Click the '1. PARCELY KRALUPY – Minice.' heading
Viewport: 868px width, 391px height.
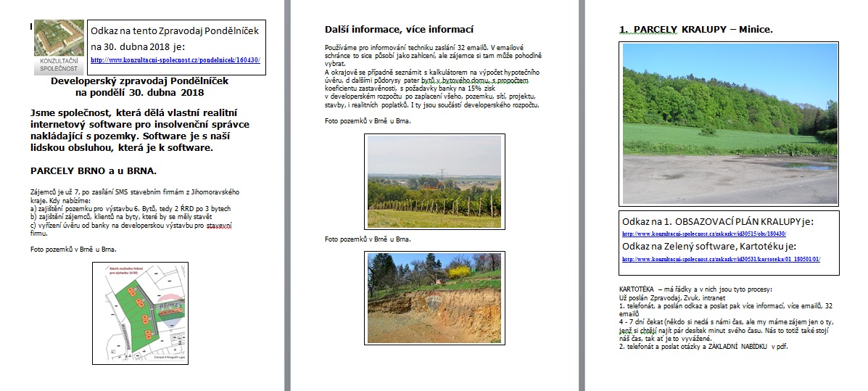coord(695,30)
